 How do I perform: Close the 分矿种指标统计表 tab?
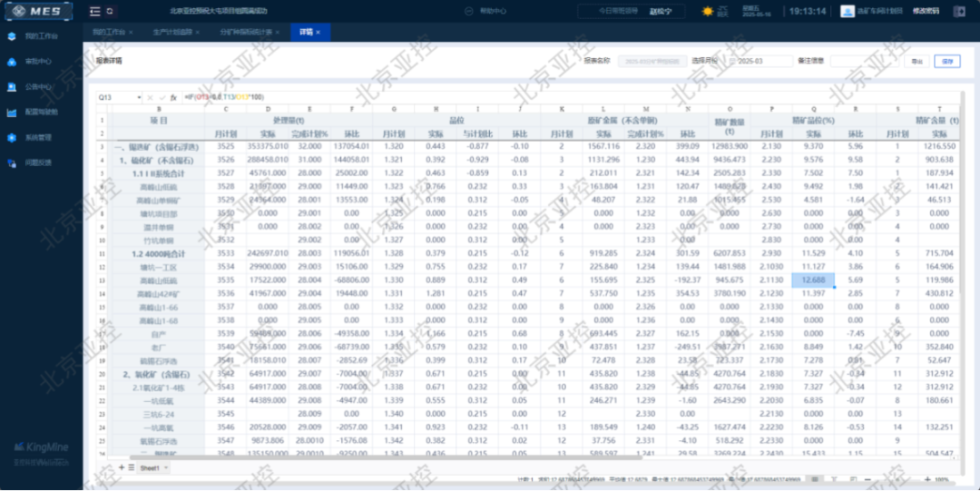click(278, 32)
